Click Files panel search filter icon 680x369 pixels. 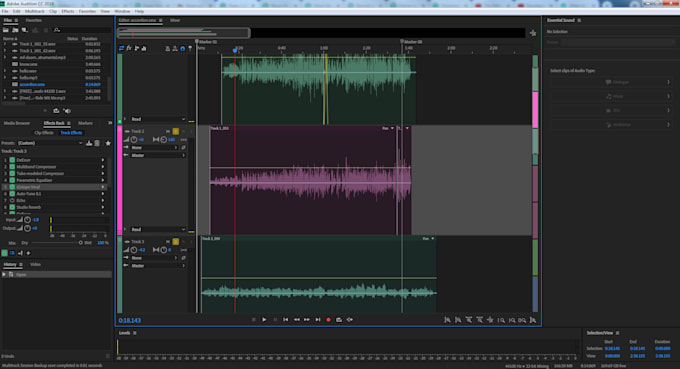(x=57, y=30)
